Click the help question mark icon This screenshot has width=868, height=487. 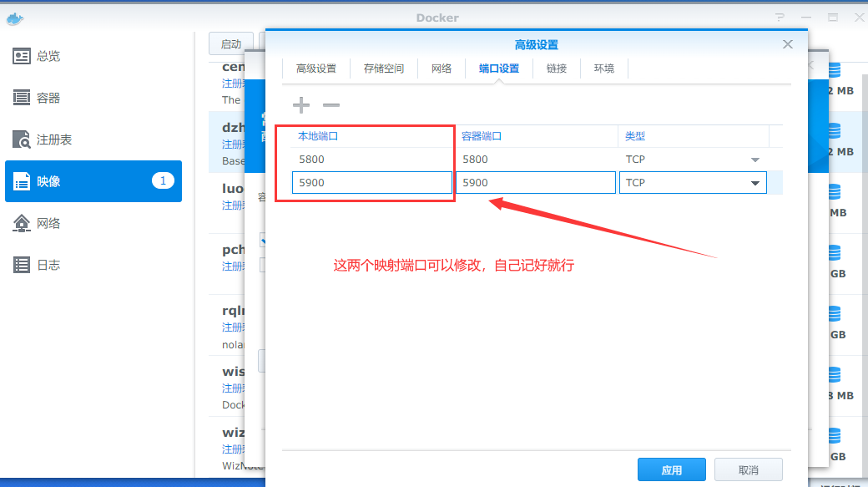pyautogui.click(x=780, y=18)
